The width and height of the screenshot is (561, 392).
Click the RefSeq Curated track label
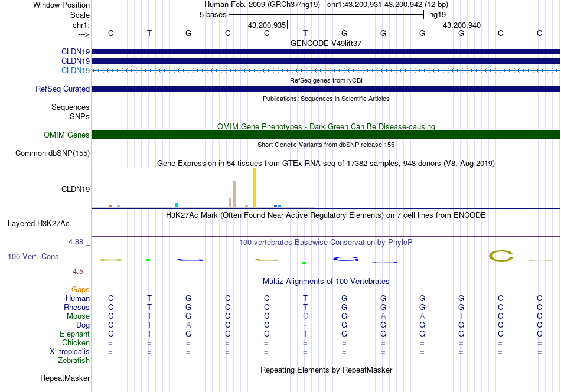point(63,89)
